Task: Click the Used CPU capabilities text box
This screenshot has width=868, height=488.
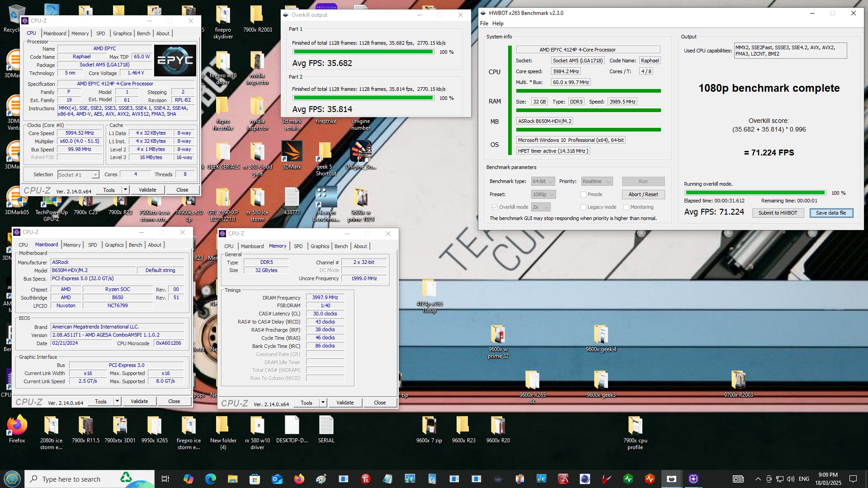Action: pyautogui.click(x=790, y=51)
